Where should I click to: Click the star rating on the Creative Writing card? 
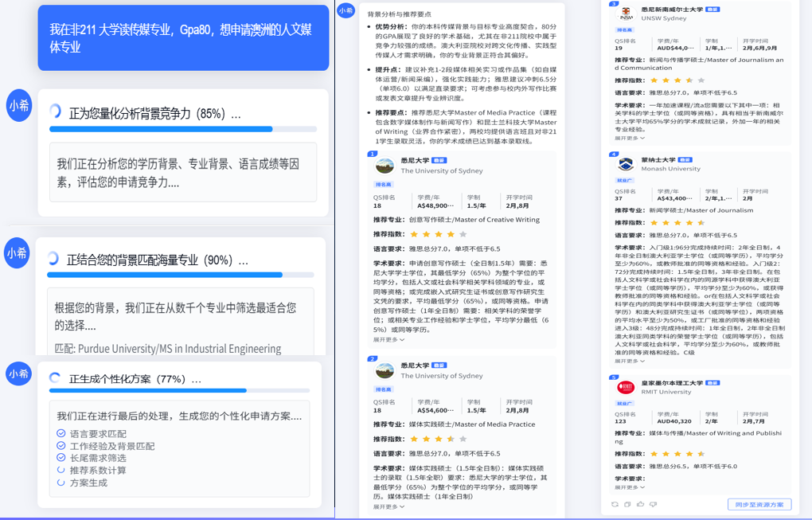click(438, 234)
